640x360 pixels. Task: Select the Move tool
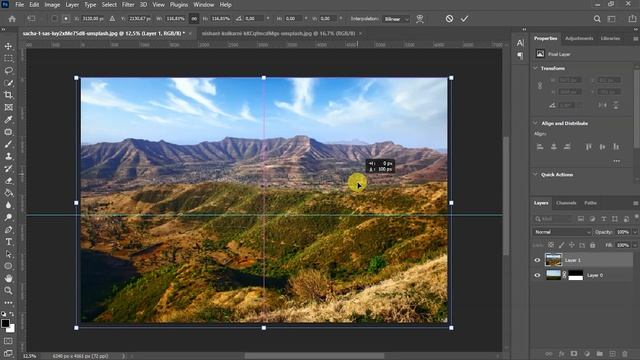[x=8, y=46]
